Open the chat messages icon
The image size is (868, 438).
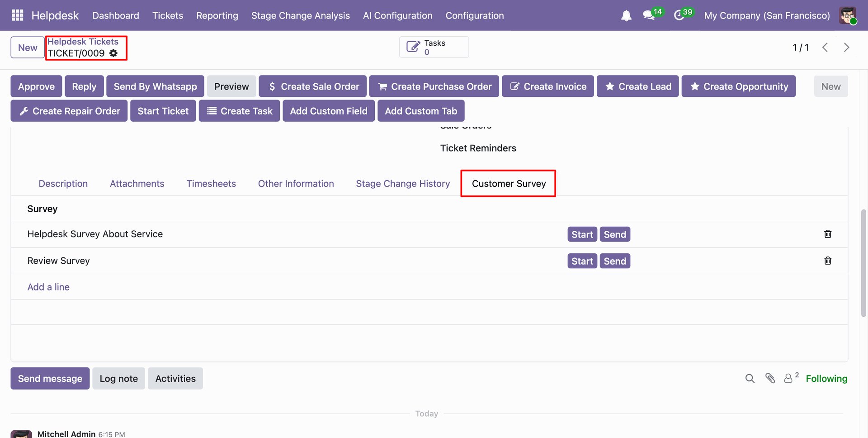pyautogui.click(x=649, y=16)
